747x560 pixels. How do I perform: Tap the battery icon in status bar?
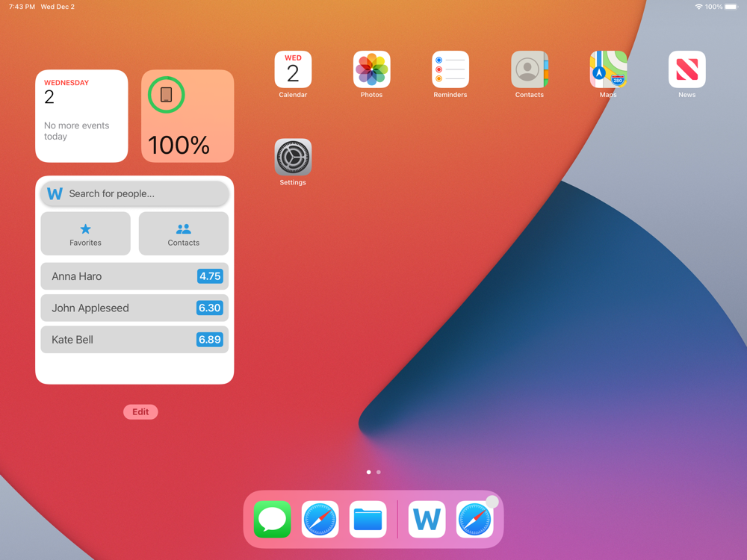731,7
